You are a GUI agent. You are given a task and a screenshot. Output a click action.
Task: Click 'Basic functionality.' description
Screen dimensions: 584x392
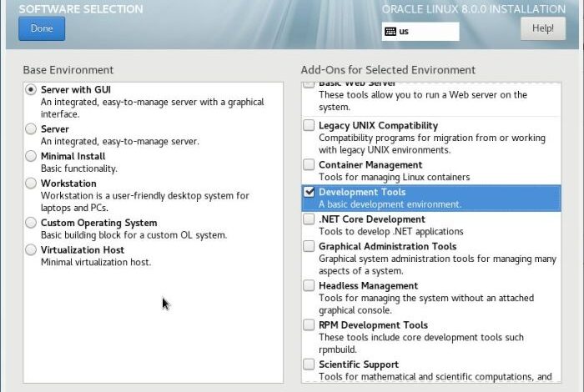point(79,168)
